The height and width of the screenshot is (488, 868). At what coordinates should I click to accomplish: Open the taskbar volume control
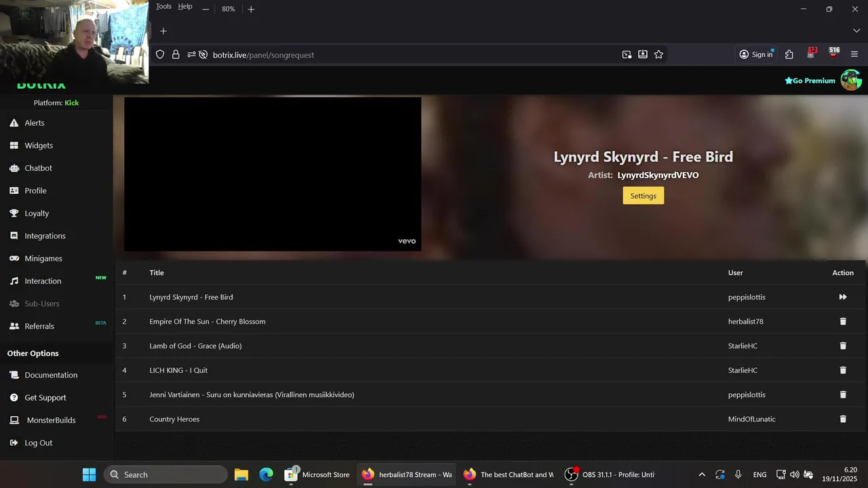[794, 474]
